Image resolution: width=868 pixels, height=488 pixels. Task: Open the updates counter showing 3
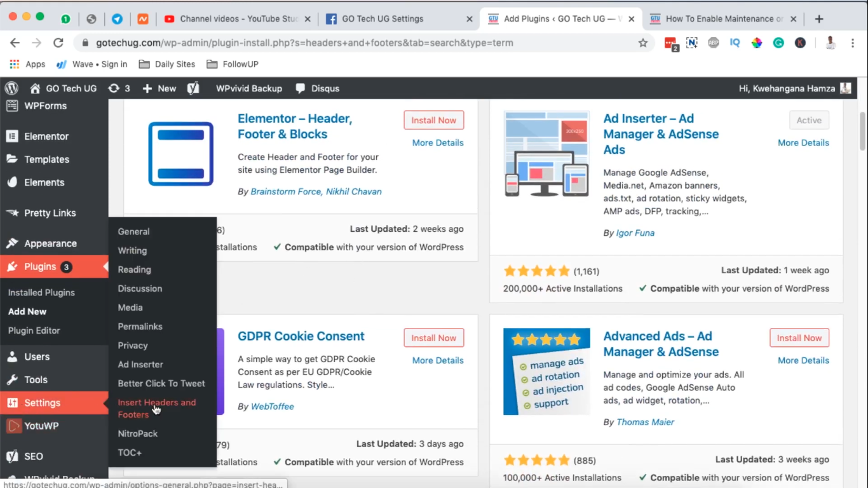pyautogui.click(x=119, y=88)
